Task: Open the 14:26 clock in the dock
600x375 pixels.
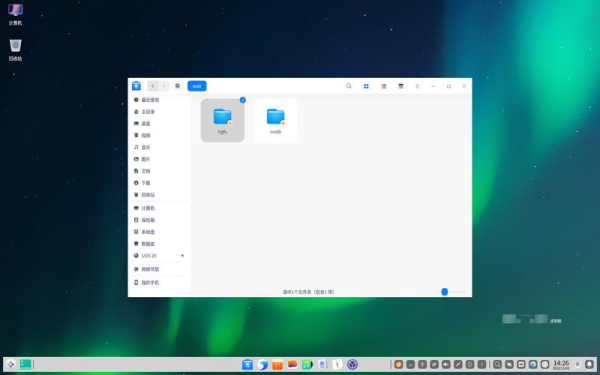Action: 561,364
